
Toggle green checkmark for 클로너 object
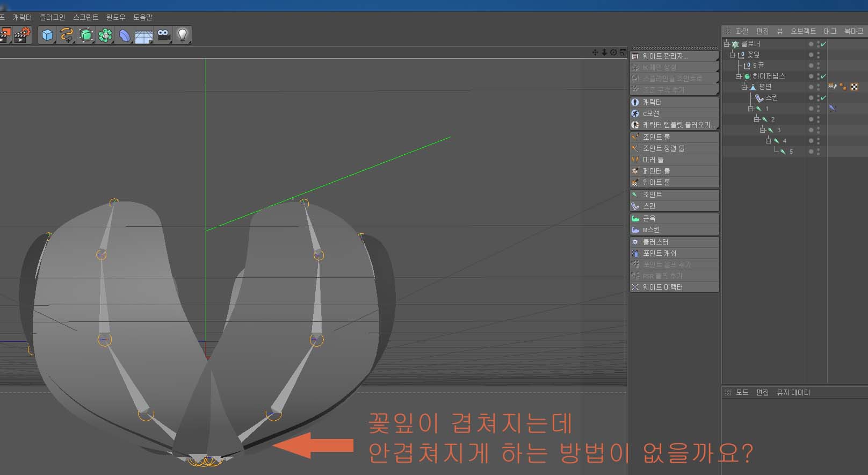pos(823,44)
